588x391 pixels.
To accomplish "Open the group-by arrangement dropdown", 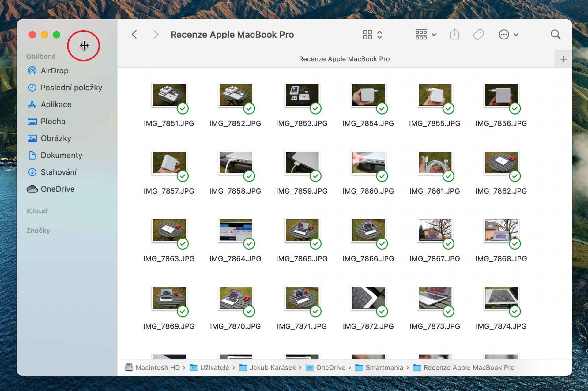I will [426, 35].
